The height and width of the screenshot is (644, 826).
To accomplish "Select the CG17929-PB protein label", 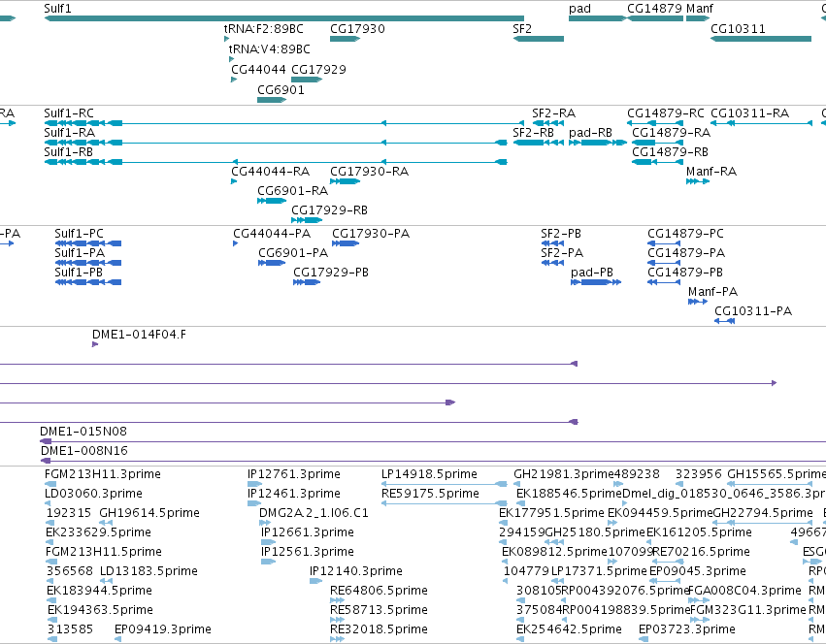I will (x=331, y=273).
